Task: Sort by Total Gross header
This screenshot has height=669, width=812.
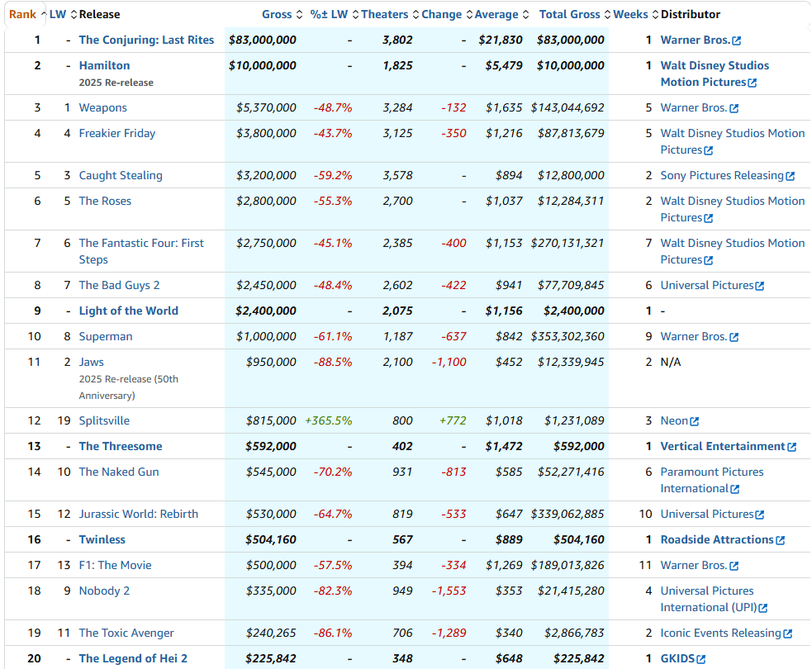Action: click(570, 14)
